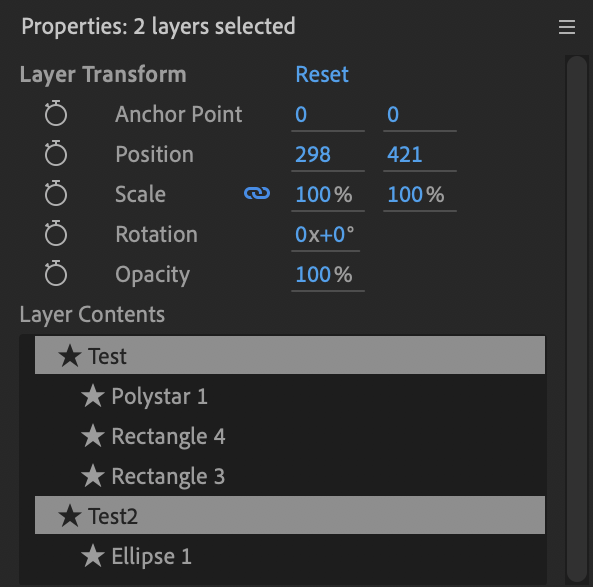
Task: Select the Test2 shape layer
Action: coord(290,515)
